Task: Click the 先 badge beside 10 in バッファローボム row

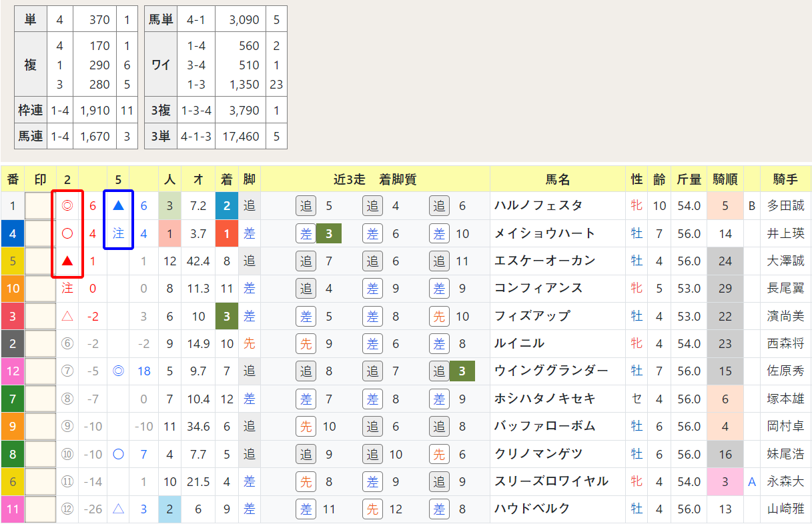Action: pos(306,427)
